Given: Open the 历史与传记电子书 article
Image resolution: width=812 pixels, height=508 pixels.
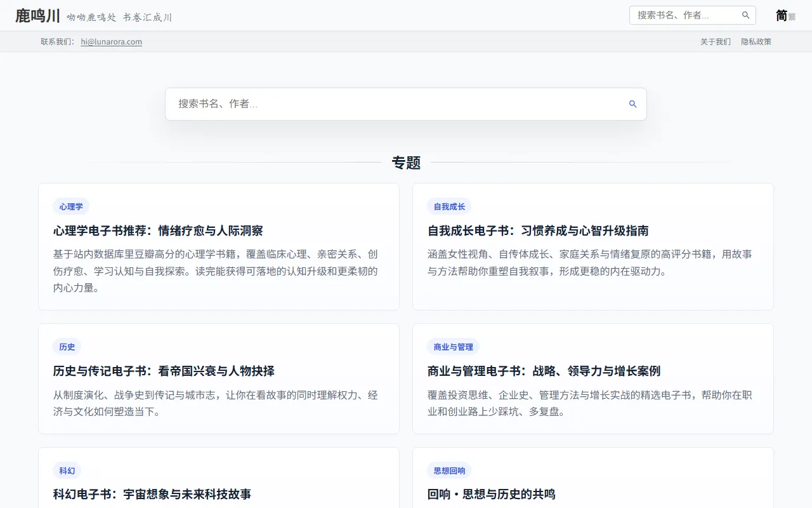Looking at the screenshot, I should (x=164, y=371).
